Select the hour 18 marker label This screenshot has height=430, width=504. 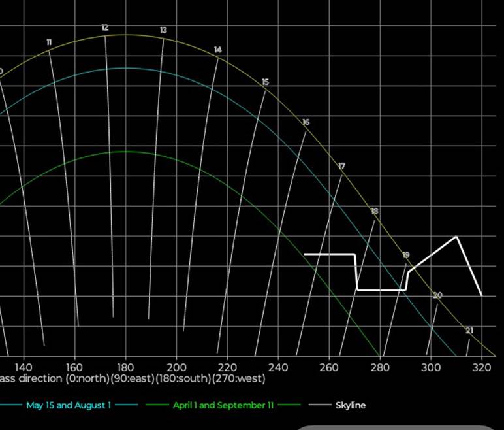click(374, 212)
